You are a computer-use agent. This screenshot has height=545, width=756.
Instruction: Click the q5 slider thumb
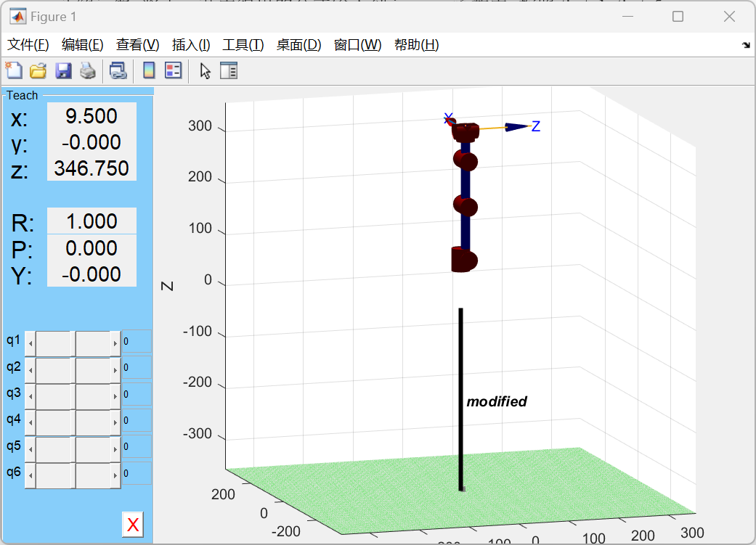(x=73, y=449)
